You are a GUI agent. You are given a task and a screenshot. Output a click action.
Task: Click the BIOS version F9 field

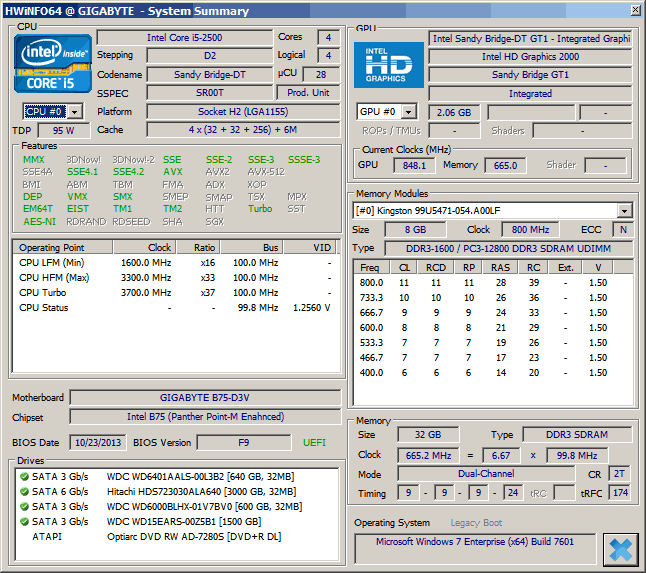[243, 443]
